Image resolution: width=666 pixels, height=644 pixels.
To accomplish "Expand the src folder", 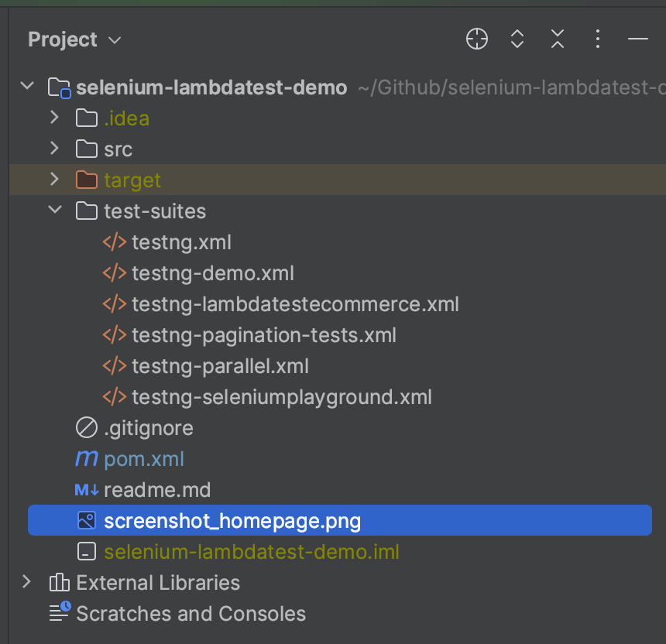I will [53, 149].
